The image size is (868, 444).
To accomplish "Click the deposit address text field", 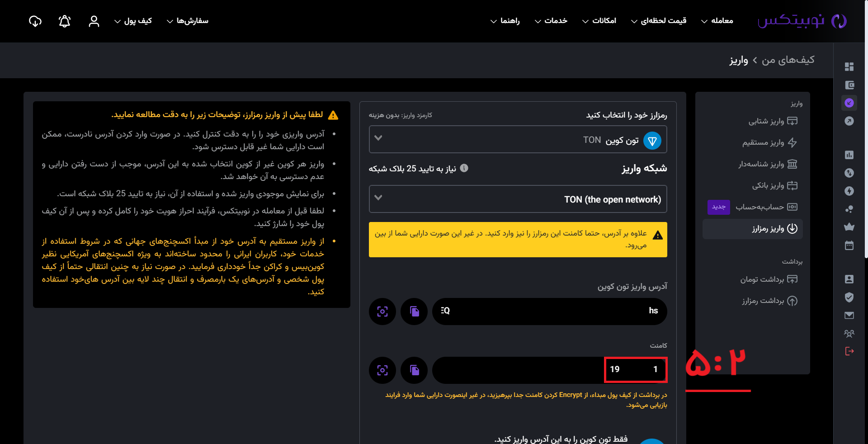I will click(549, 311).
